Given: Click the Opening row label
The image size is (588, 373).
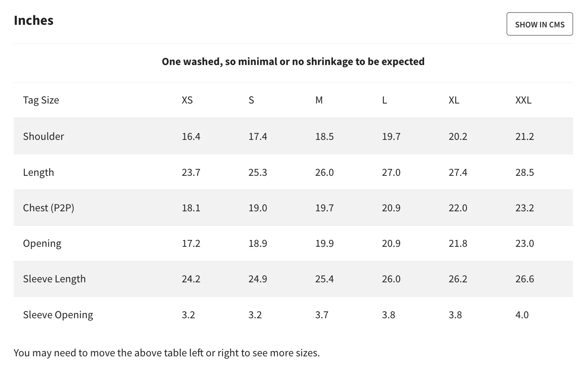Looking at the screenshot, I should point(42,243).
